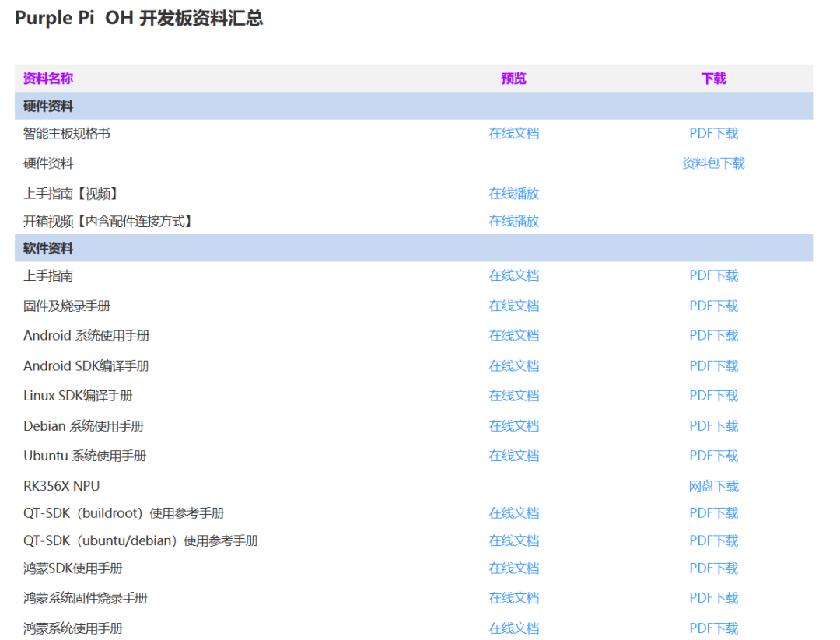Download PDF for 智能主板规格书
840x640 pixels.
click(713, 133)
